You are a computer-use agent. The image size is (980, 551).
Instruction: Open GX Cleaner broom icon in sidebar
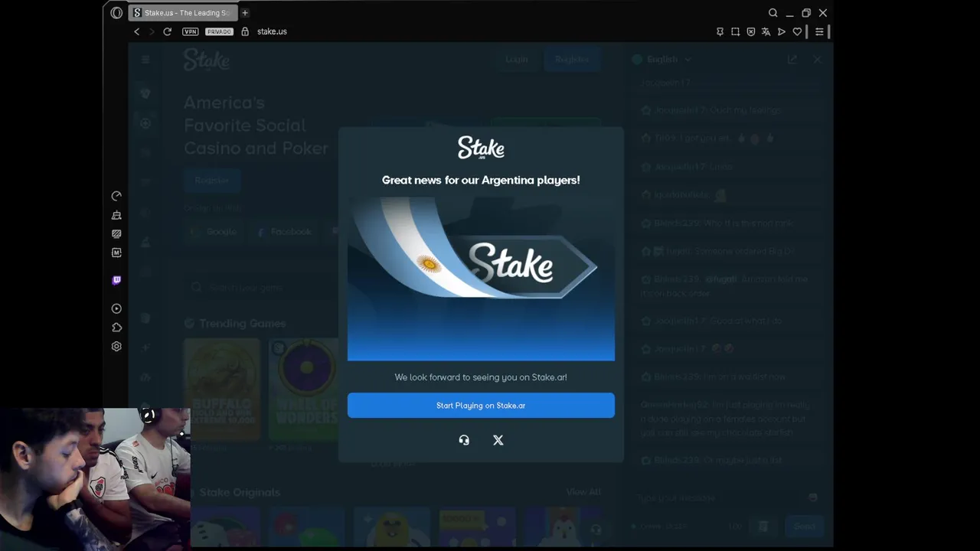pyautogui.click(x=116, y=215)
